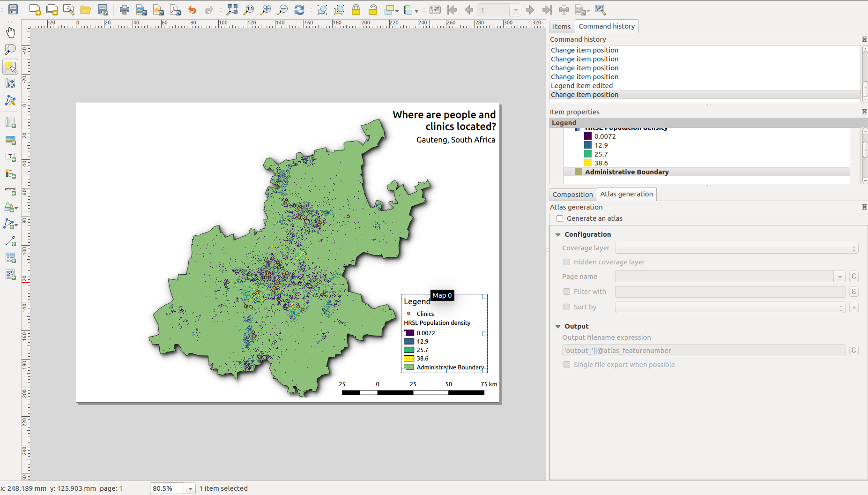The image size is (868, 495).
Task: Open the composer manager
Action: [69, 9]
